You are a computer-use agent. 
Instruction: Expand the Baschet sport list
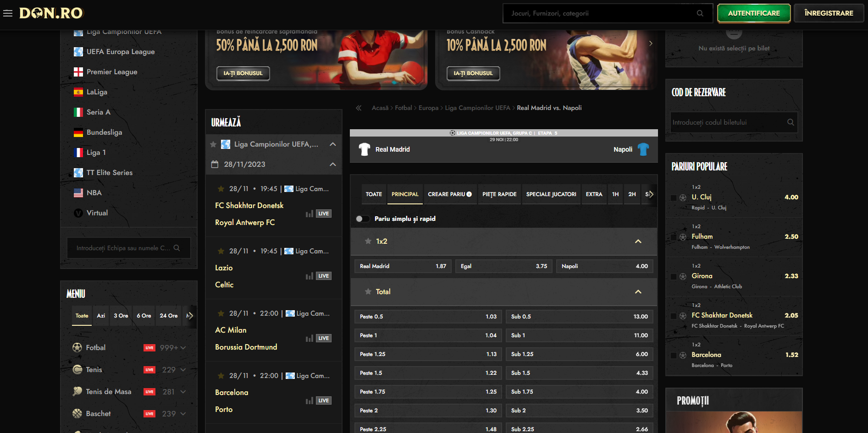click(x=183, y=414)
